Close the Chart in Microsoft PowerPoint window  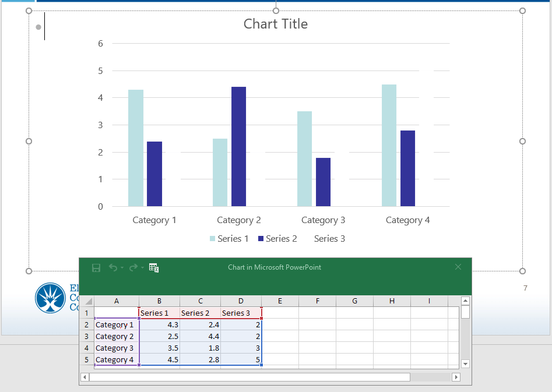(x=458, y=267)
